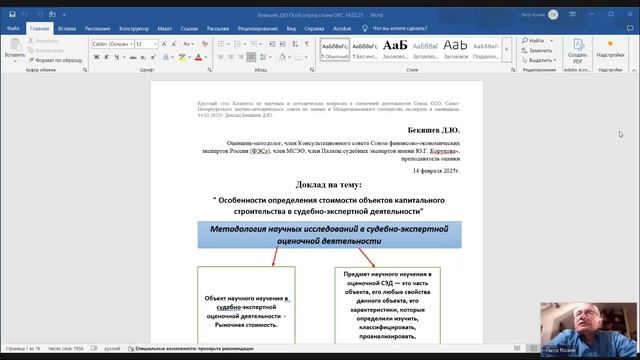Expand underline style dropdown arrow
The image size is (640, 360).
(x=124, y=57)
